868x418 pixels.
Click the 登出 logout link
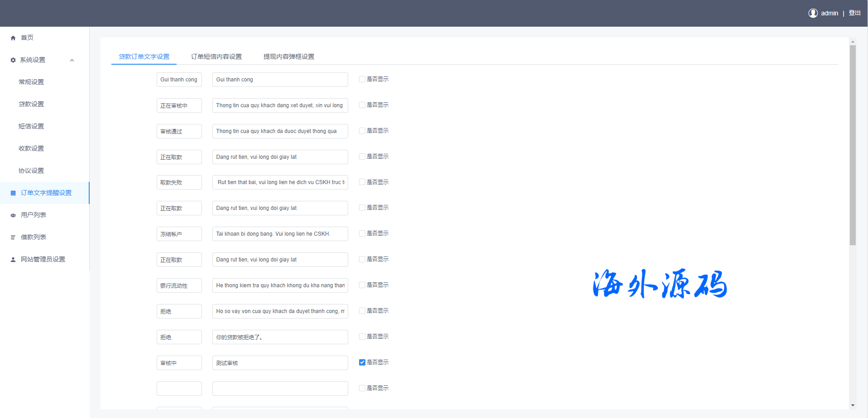[854, 13]
